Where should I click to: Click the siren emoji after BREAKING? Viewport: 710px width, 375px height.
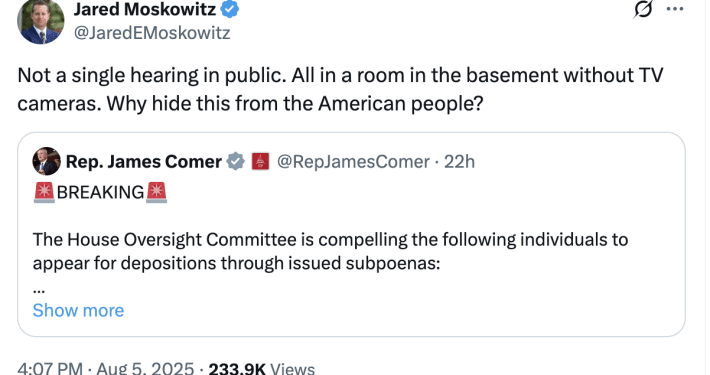click(x=157, y=192)
